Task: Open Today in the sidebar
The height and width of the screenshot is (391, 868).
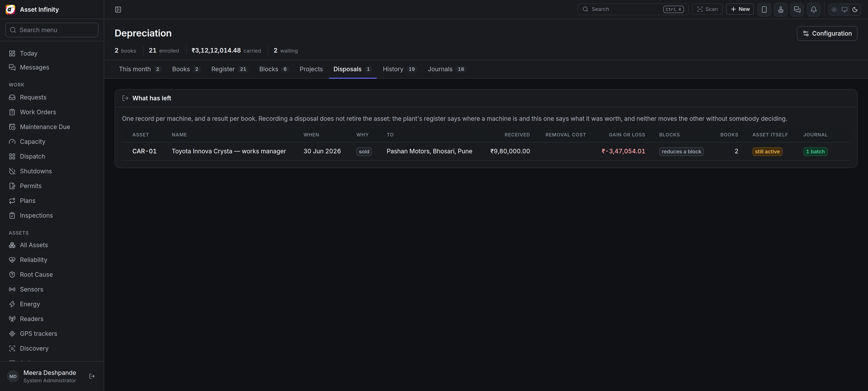Action: click(x=52, y=53)
